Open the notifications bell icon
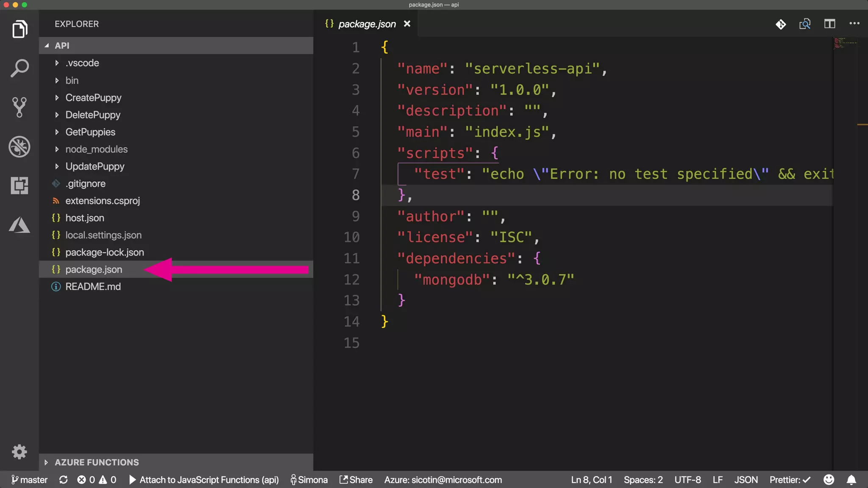The width and height of the screenshot is (868, 488). coord(851,480)
